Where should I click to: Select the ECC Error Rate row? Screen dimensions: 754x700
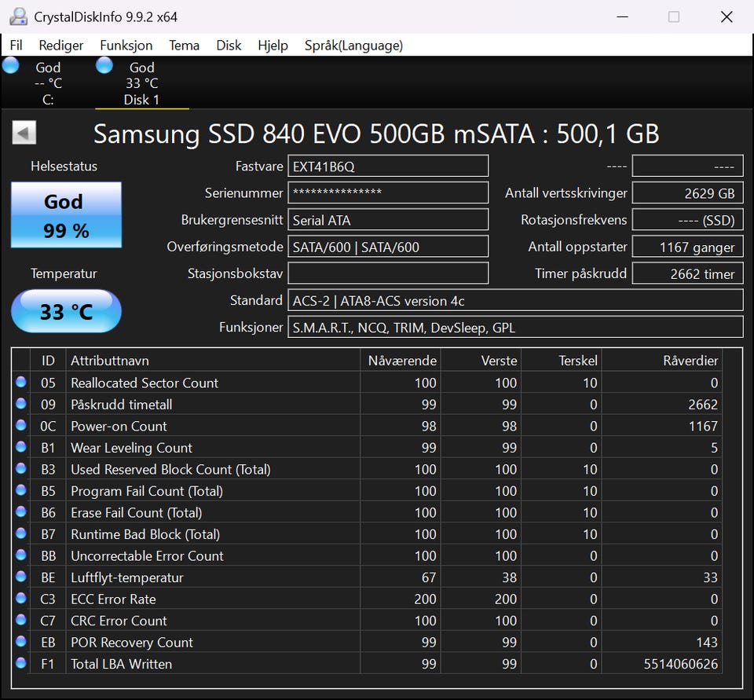tap(367, 599)
